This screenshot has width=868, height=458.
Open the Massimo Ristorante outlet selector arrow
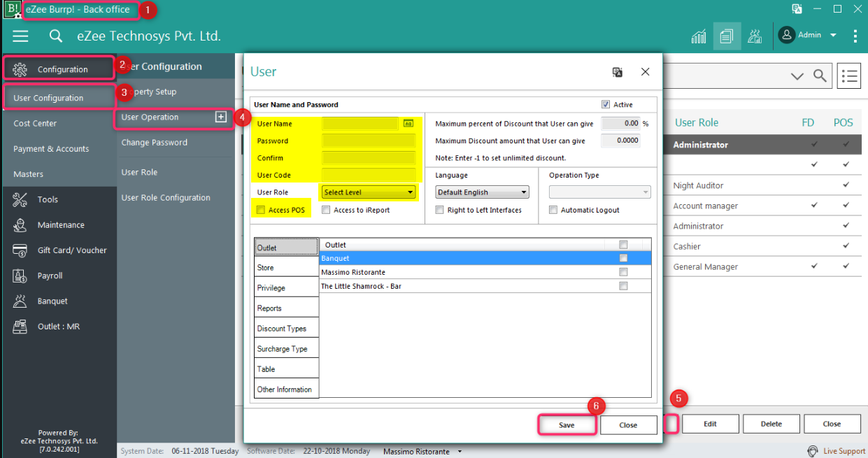tap(460, 452)
